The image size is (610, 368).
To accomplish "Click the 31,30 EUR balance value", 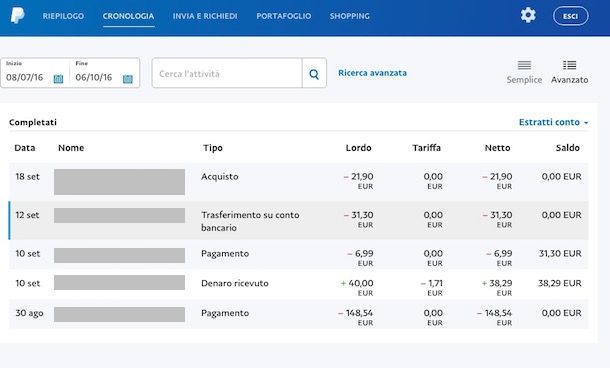I will 560,254.
